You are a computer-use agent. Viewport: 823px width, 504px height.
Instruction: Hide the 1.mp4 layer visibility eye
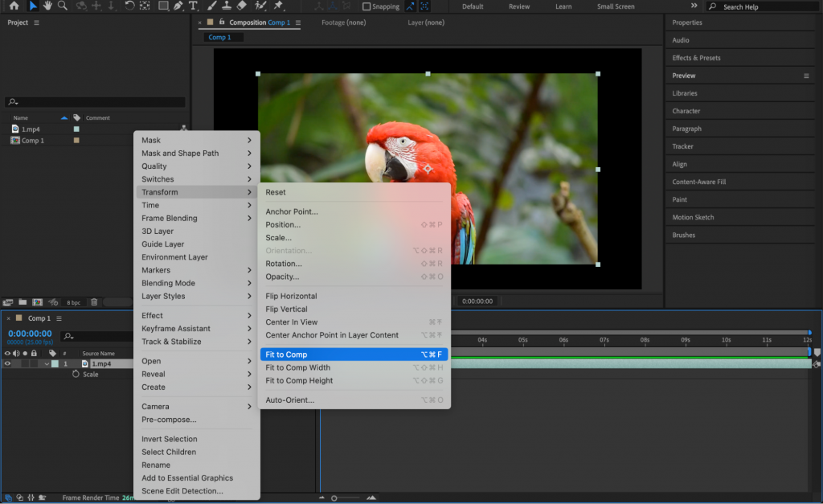(7, 363)
